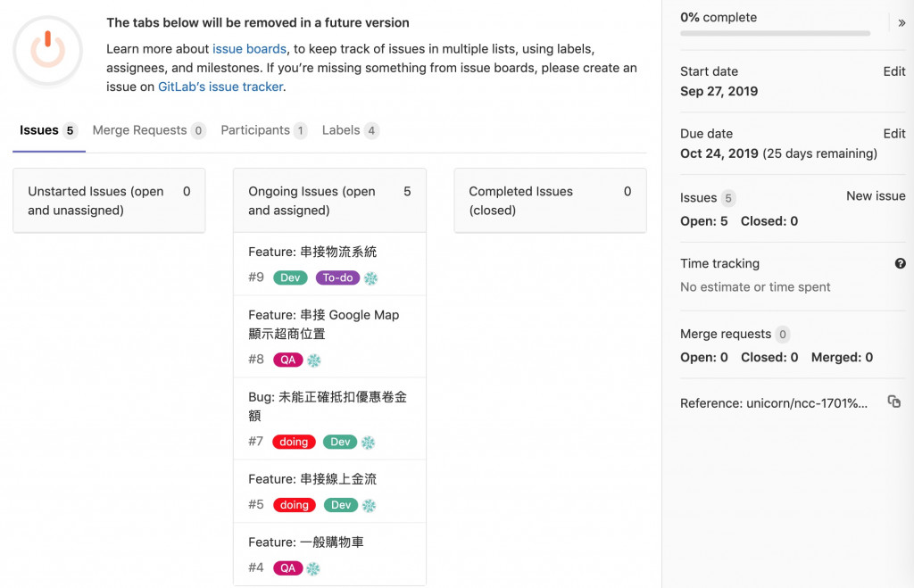The image size is (914, 588).
Task: Copy milestone reference to clipboard
Action: coord(894,402)
